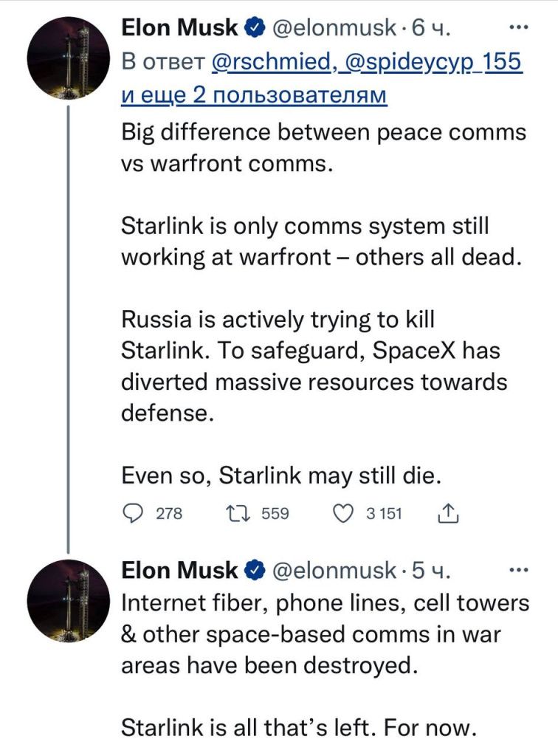This screenshot has width=558, height=756.
Task: Open the '6 ч.' timestamp link
Action: tap(431, 28)
